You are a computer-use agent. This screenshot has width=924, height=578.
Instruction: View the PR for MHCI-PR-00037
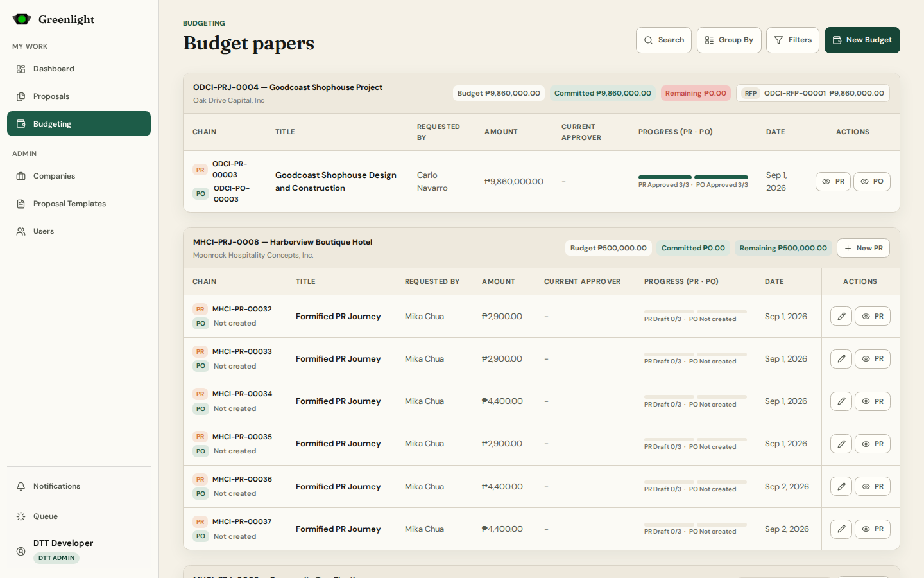coord(873,529)
